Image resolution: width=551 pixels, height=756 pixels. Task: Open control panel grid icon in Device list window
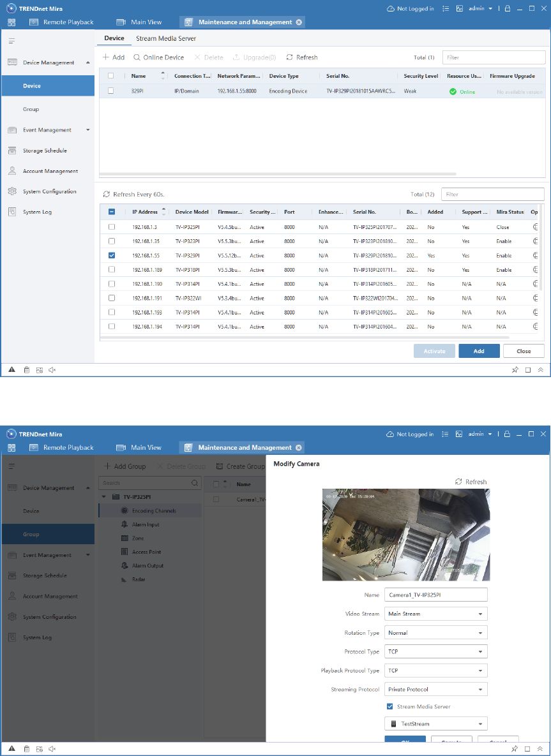(11, 22)
